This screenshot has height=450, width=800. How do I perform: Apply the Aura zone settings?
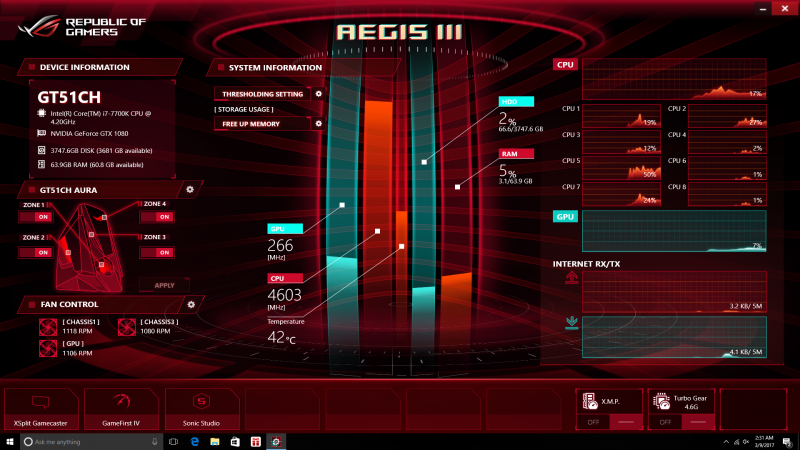(164, 285)
